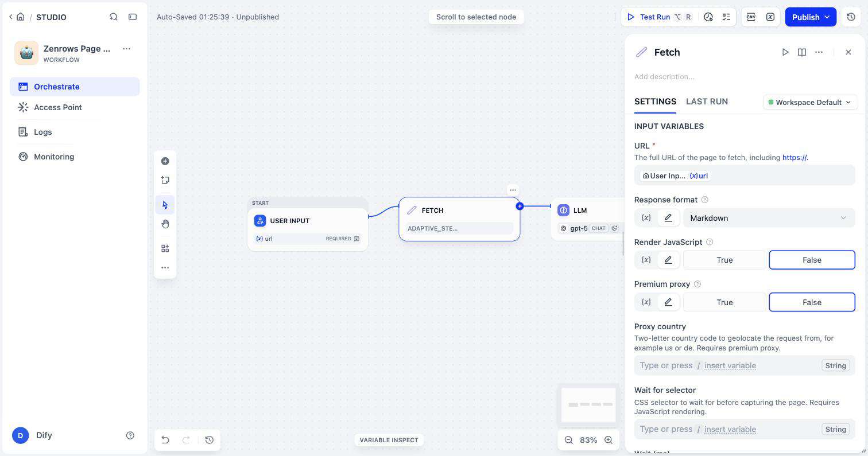
Task: Collapse the left sidebar panel
Action: 133,17
